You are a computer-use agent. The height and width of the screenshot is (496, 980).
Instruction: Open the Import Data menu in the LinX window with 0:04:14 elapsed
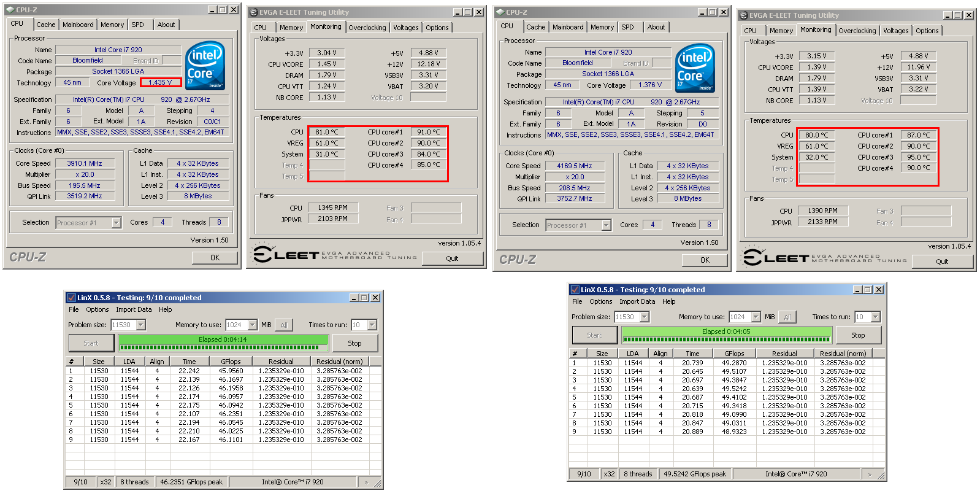tap(134, 309)
